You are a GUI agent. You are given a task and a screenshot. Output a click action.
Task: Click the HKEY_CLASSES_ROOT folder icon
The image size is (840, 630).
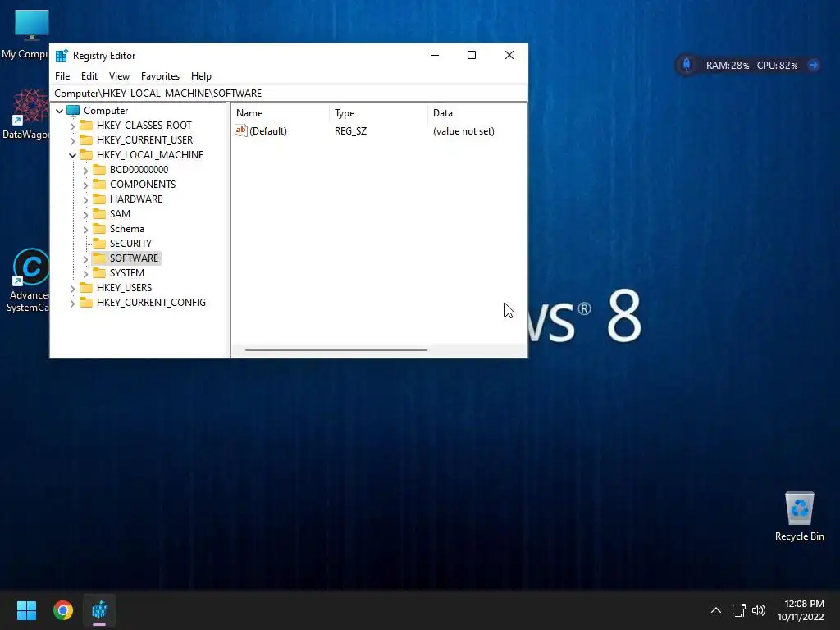point(85,126)
